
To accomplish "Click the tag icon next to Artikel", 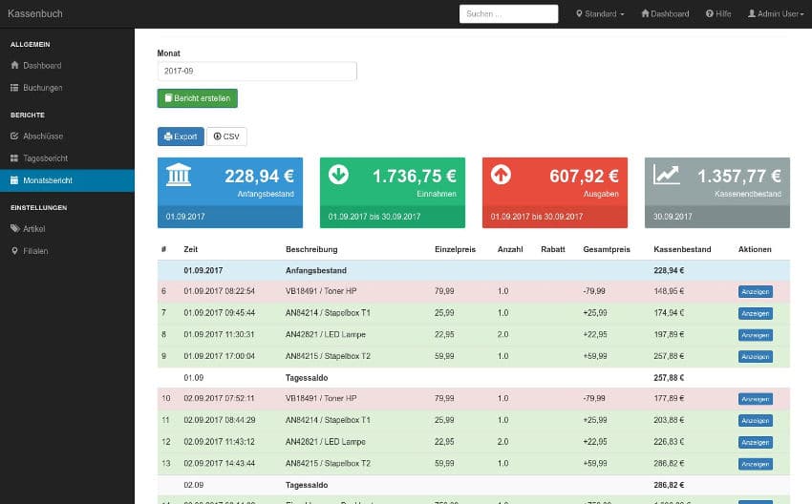I will pos(14,229).
